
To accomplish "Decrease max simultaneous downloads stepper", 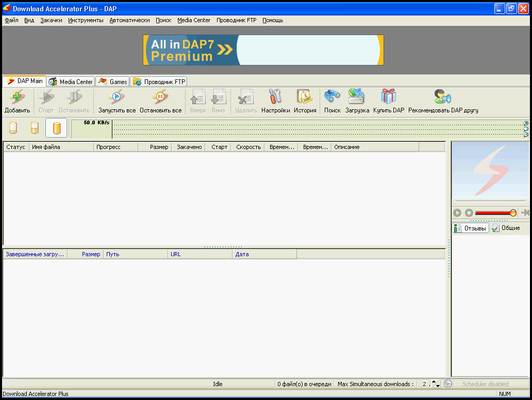I will (438, 386).
